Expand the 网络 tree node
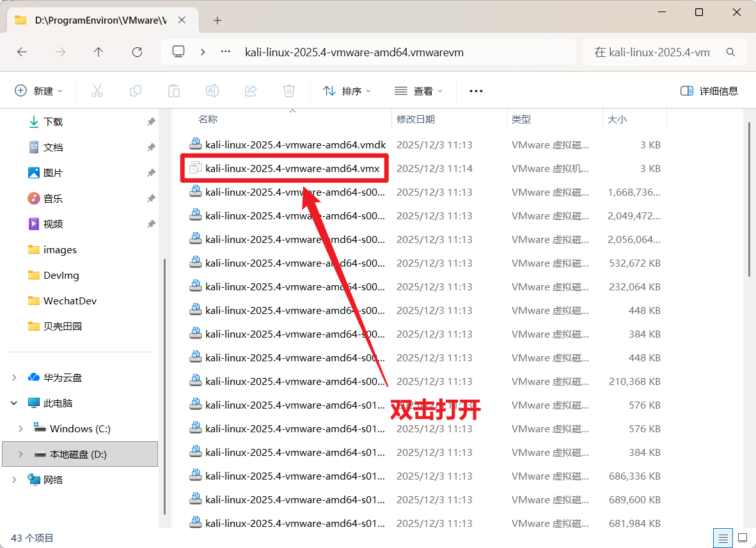 click(x=15, y=480)
